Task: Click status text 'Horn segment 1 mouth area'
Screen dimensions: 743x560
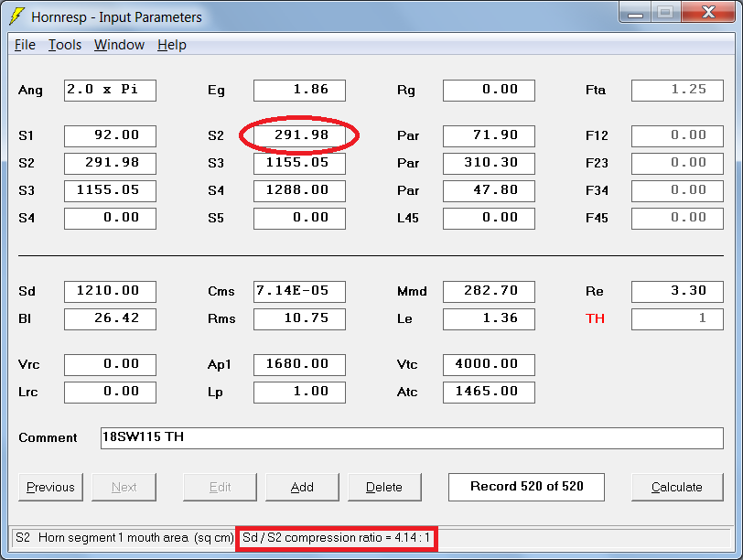Action: pos(113,538)
